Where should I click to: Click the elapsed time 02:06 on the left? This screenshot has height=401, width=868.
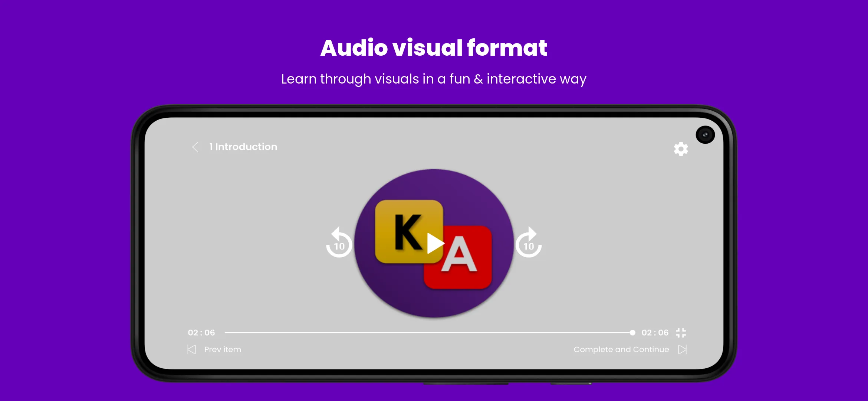point(201,333)
